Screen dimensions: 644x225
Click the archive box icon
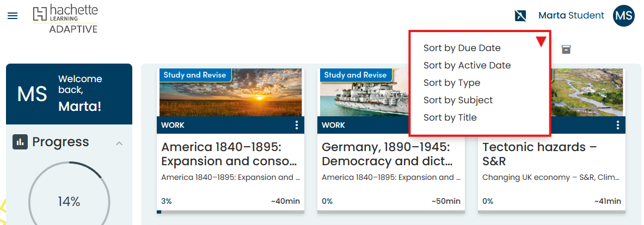[x=566, y=49]
